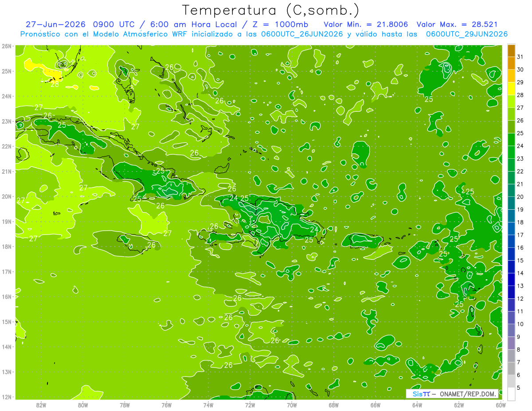Select the 'Valor Max. = 28.521' value
532x411 pixels.
457,24
